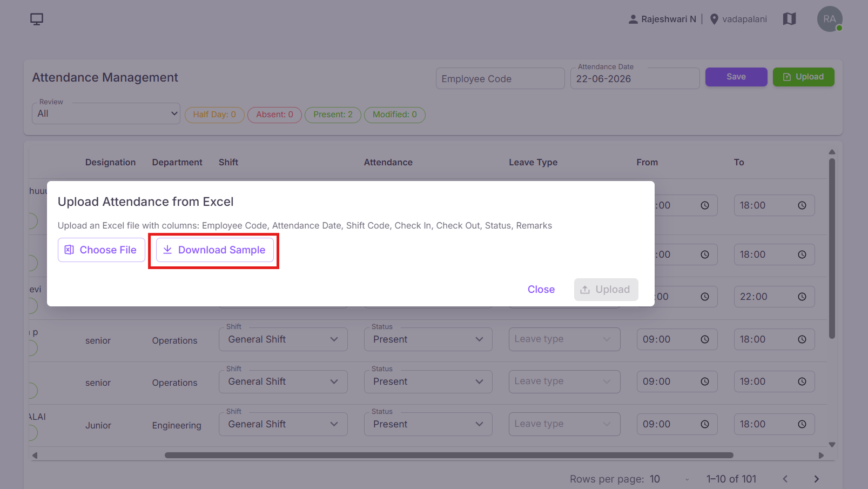Click the purple Save button
The width and height of the screenshot is (868, 489).
click(736, 77)
